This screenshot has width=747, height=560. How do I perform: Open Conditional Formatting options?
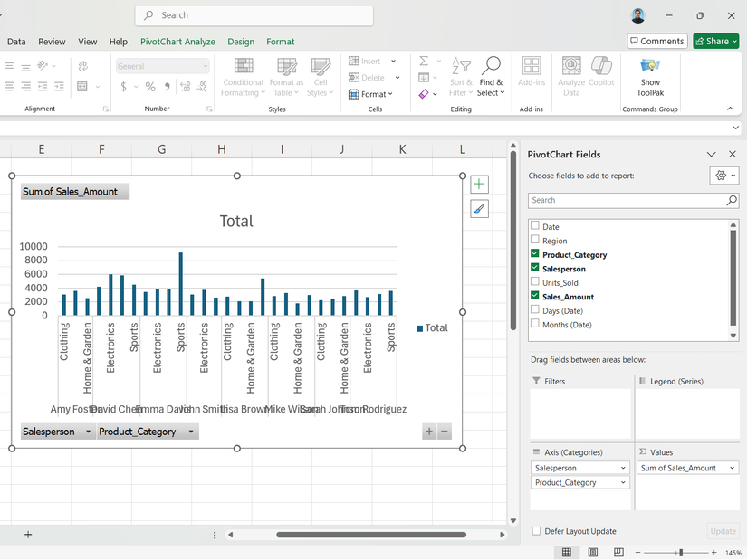pyautogui.click(x=242, y=77)
